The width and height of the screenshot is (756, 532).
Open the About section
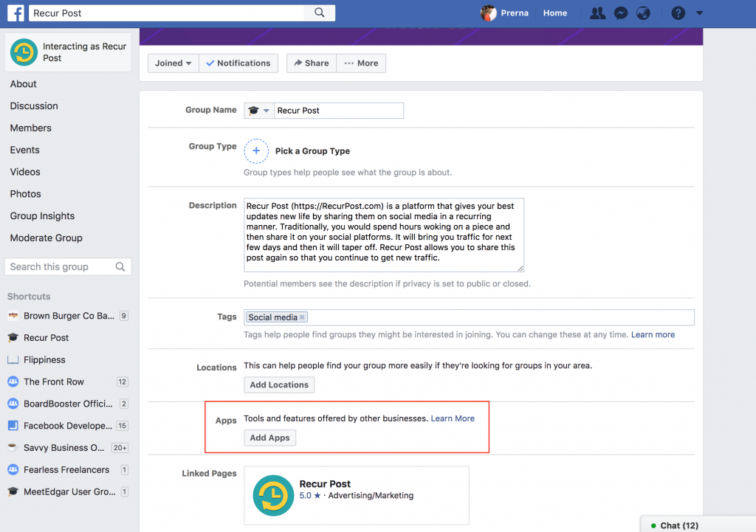23,84
